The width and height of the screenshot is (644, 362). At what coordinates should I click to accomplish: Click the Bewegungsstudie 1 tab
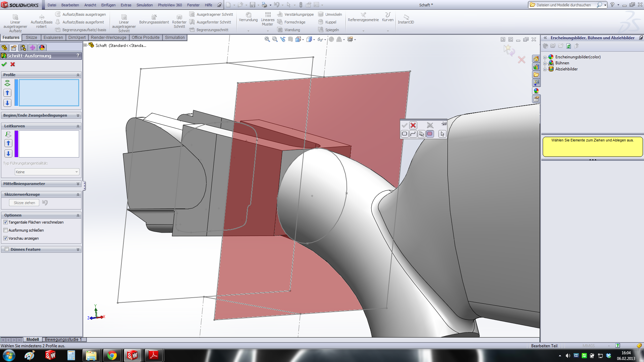tap(63, 340)
